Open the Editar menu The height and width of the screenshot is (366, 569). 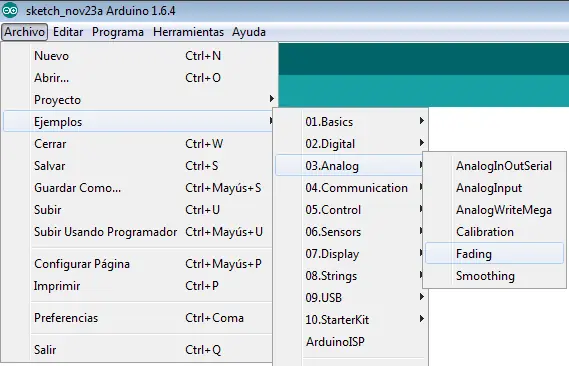[68, 32]
